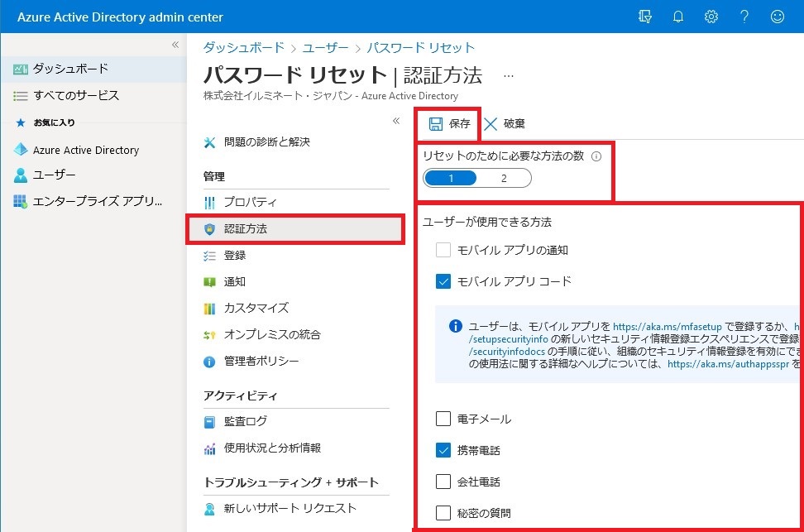Open the feedback smiley icon
Screen dimensions: 804x532
[x=778, y=17]
